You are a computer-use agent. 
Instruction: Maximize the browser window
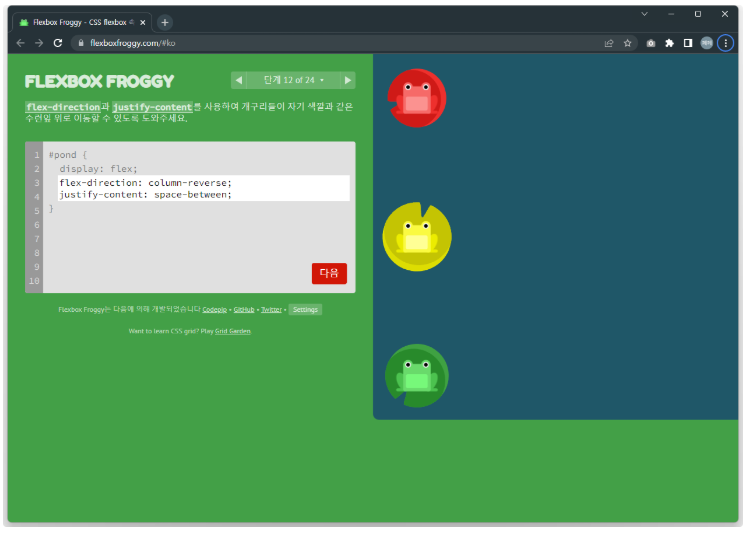pos(698,14)
